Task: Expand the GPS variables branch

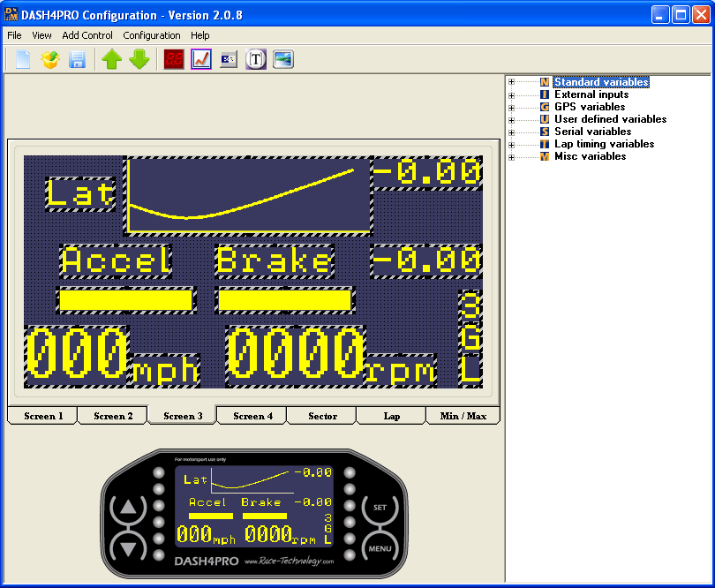Action: [512, 107]
